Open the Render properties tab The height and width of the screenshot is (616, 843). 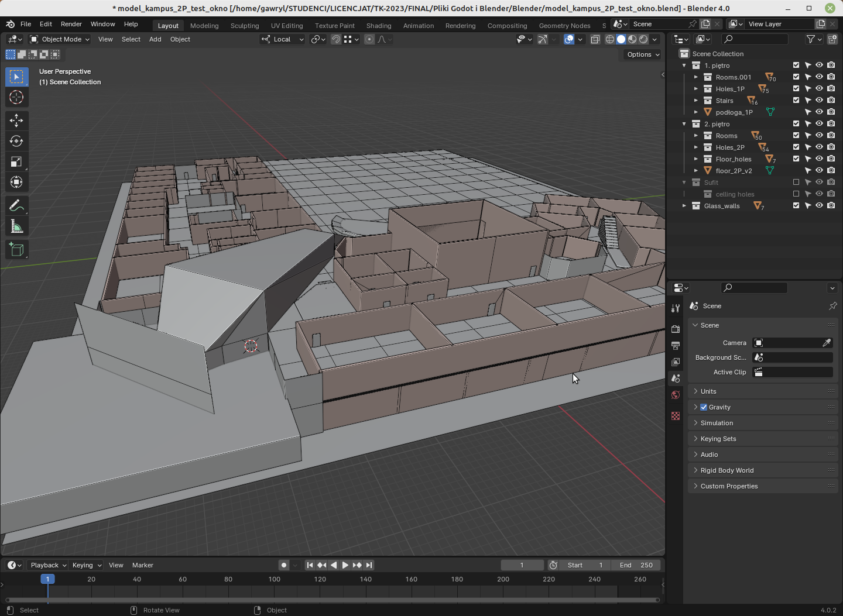[676, 329]
